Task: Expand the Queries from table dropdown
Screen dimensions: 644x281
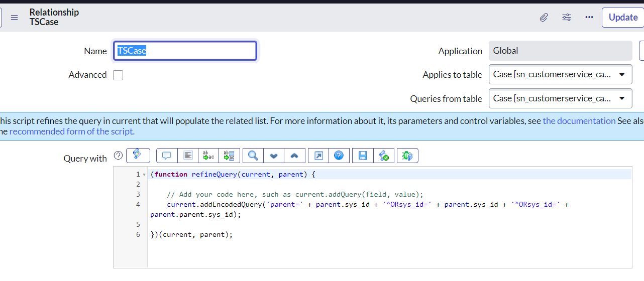Action: (x=560, y=99)
